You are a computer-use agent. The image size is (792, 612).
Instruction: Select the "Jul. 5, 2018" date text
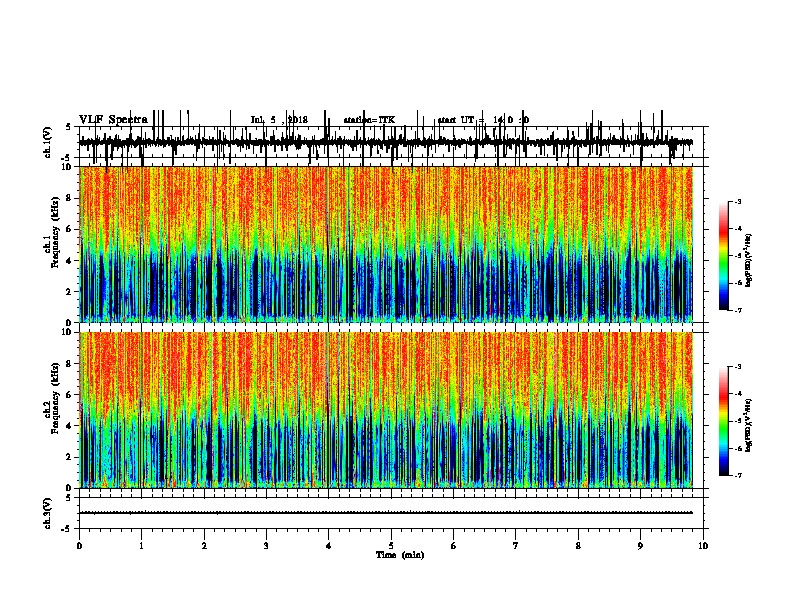pos(279,120)
